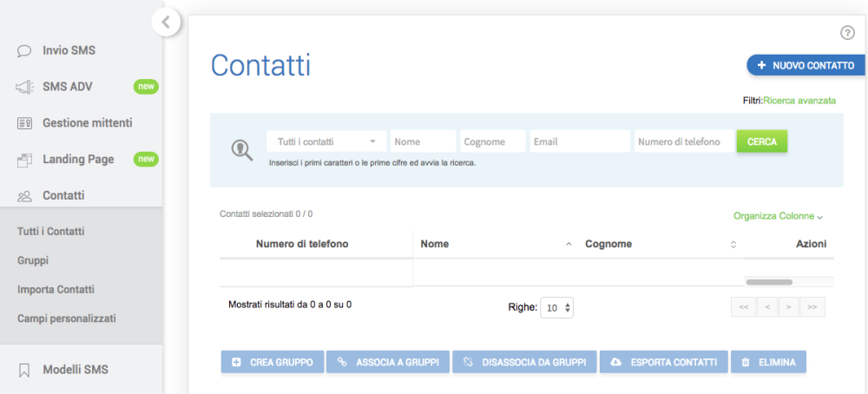The height and width of the screenshot is (394, 868).
Task: Go to Gruppi submenu
Action: coord(33,260)
